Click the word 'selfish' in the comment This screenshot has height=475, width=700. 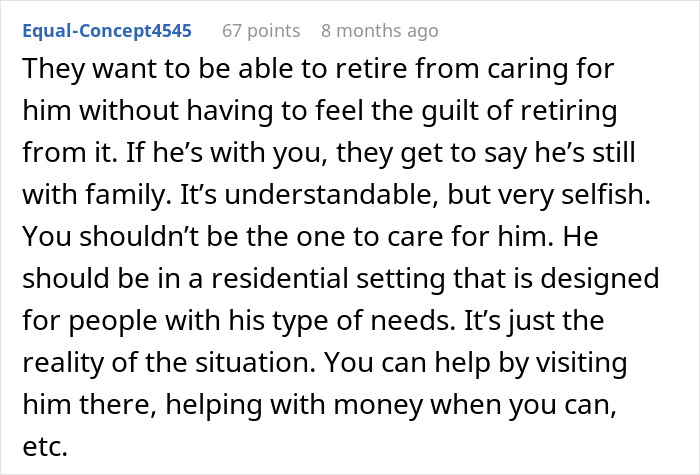tap(606, 195)
